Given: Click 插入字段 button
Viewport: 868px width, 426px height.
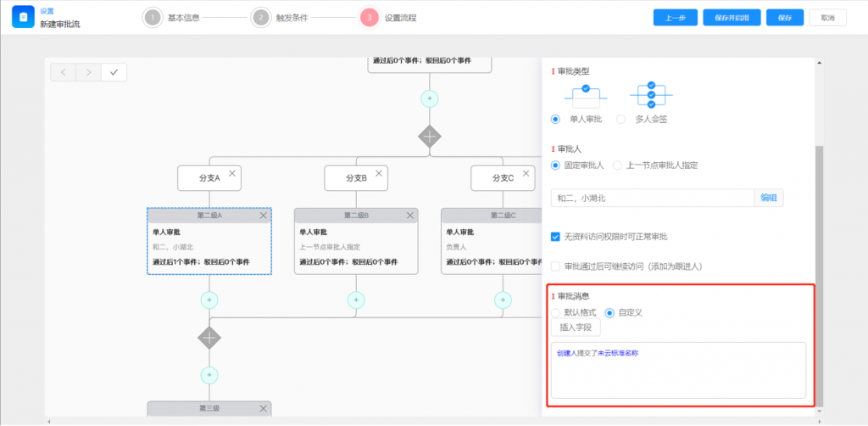Looking at the screenshot, I should coord(576,328).
